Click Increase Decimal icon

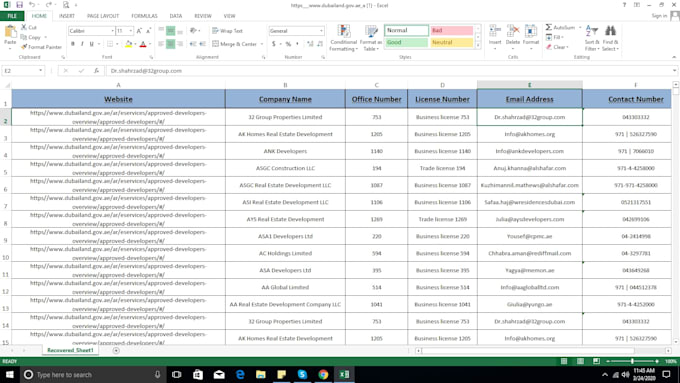310,44
